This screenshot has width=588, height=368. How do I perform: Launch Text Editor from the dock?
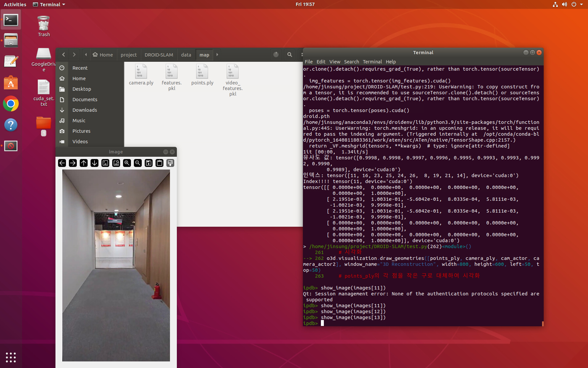tap(11, 61)
